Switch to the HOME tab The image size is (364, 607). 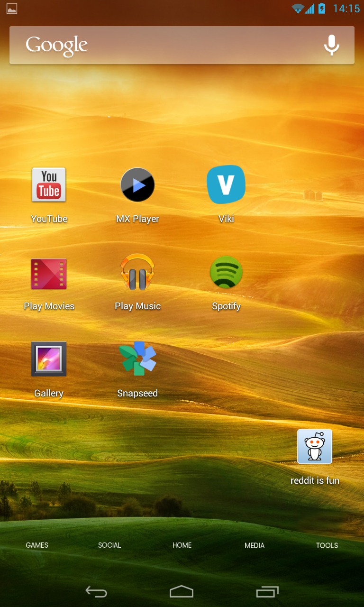click(182, 545)
